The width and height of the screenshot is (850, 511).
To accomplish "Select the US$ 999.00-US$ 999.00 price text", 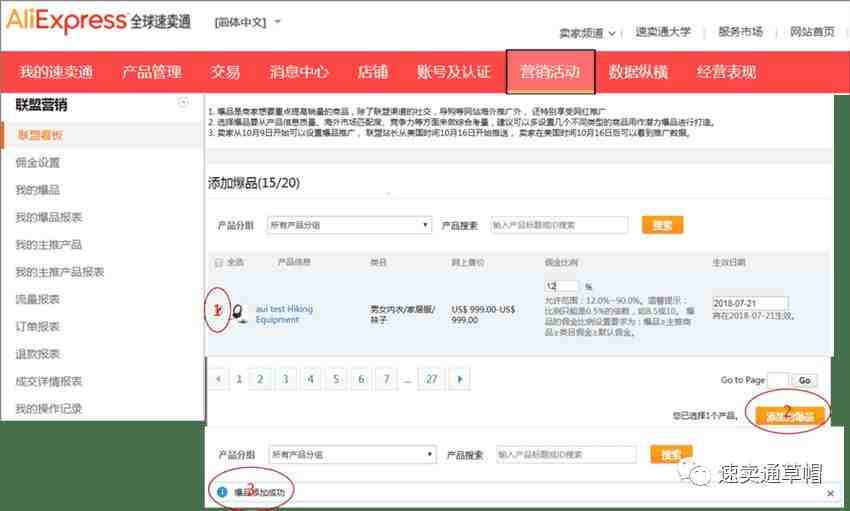I will [x=483, y=314].
